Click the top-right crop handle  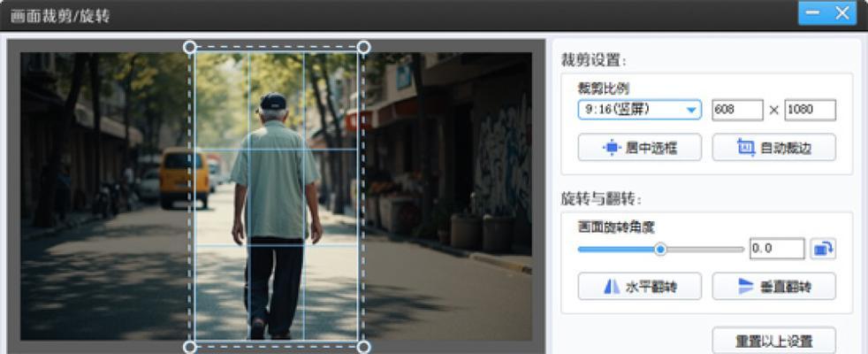click(x=363, y=47)
